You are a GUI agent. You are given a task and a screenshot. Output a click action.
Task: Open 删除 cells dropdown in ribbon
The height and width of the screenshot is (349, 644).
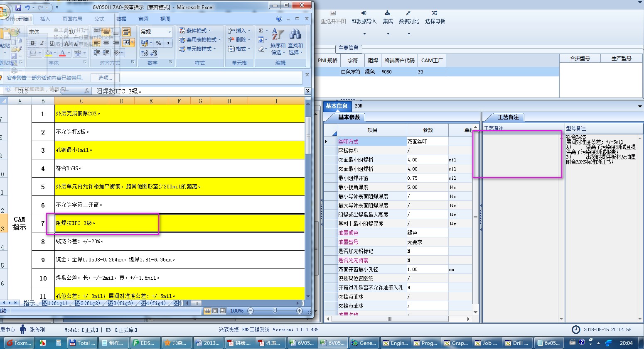(239, 40)
